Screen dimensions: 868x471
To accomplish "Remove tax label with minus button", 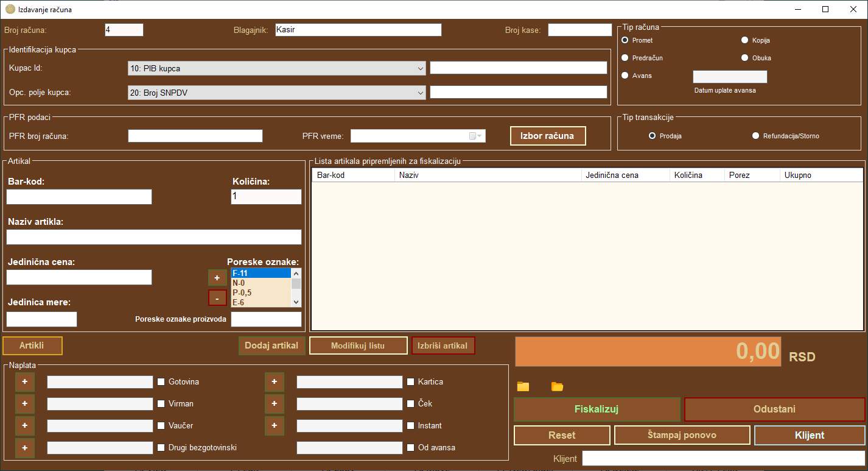I will (217, 298).
